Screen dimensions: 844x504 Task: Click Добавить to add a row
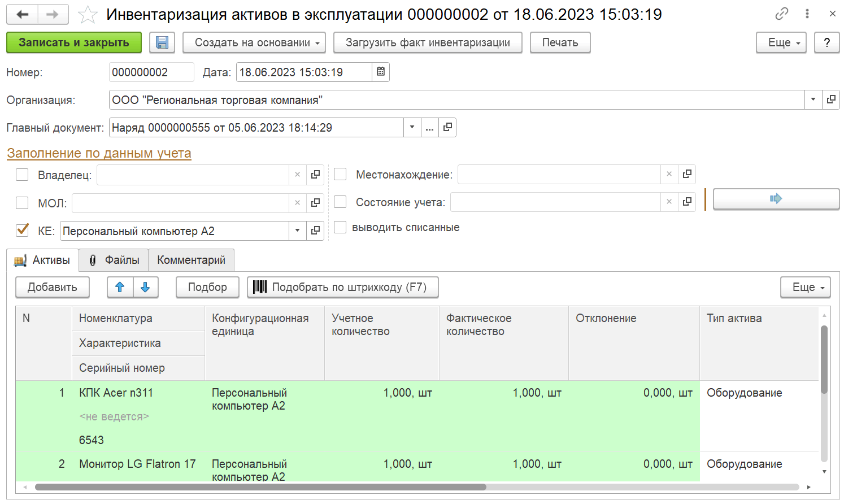(x=53, y=287)
